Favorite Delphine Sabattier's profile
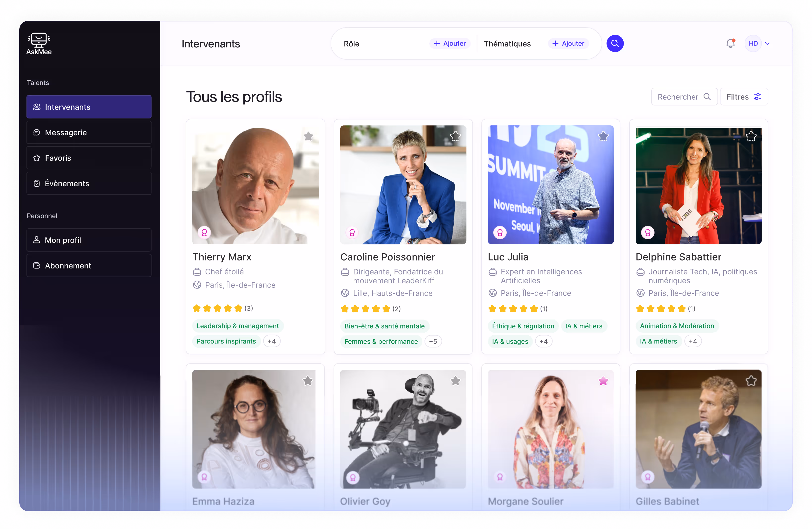This screenshot has width=812, height=529. tap(751, 136)
